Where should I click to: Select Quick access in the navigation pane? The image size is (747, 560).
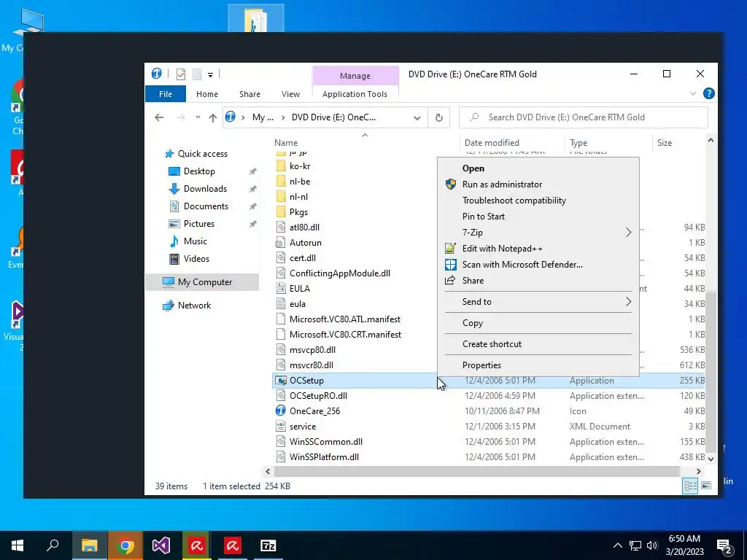point(203,154)
